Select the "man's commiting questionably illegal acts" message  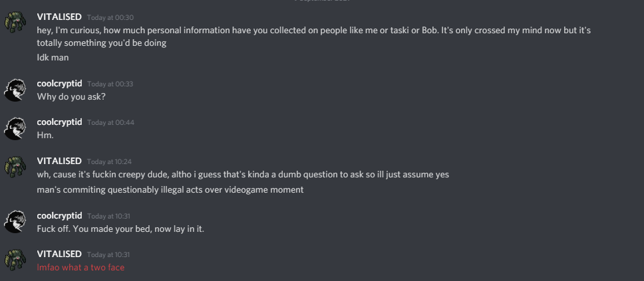170,190
